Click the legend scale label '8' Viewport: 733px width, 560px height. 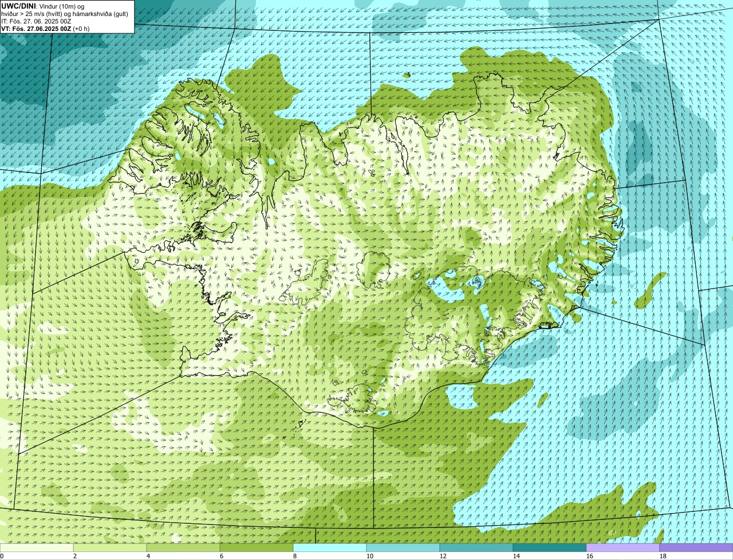[295, 556]
